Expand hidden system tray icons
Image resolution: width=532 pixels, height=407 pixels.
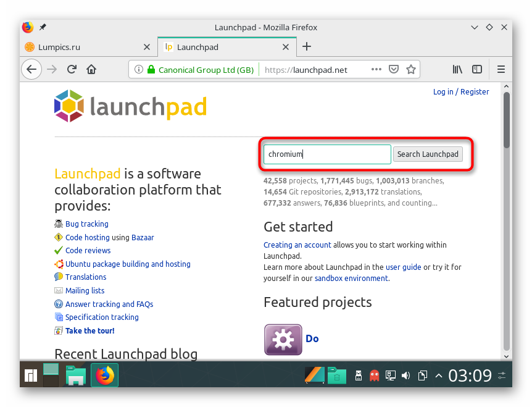point(439,376)
